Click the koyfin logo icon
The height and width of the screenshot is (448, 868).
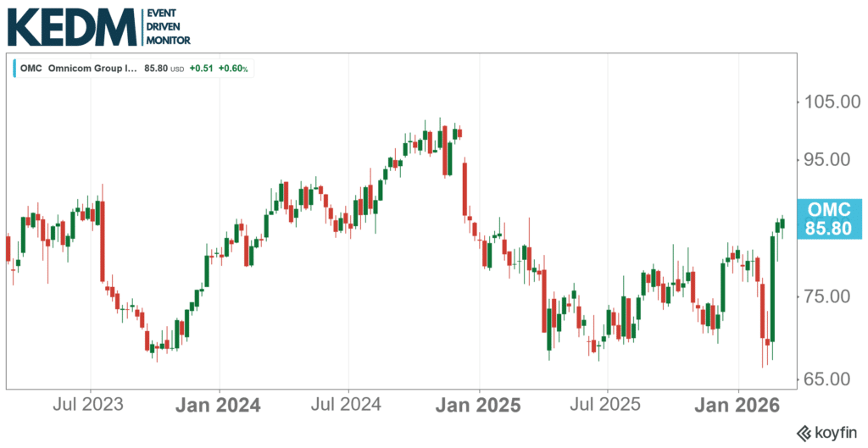coord(801,433)
